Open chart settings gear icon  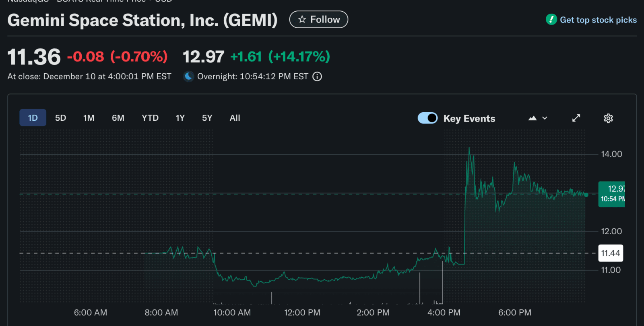pyautogui.click(x=608, y=118)
